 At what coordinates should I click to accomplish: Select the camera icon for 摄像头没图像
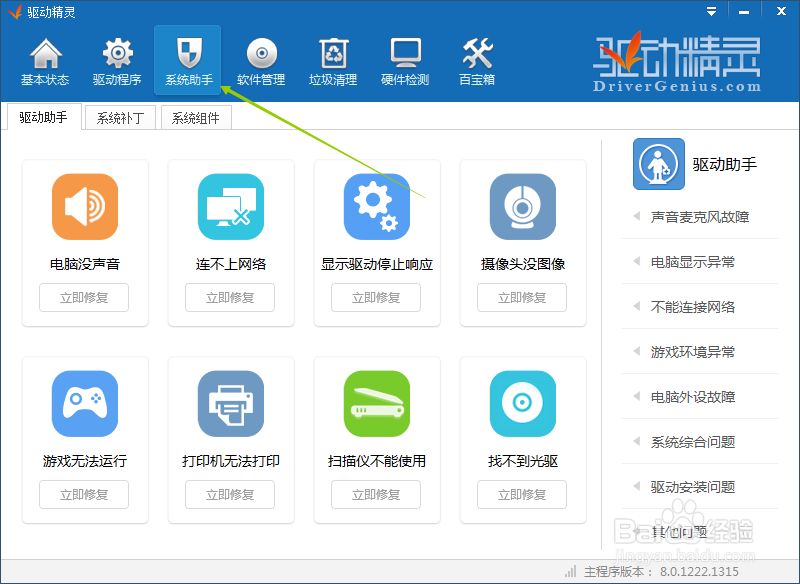[x=521, y=205]
